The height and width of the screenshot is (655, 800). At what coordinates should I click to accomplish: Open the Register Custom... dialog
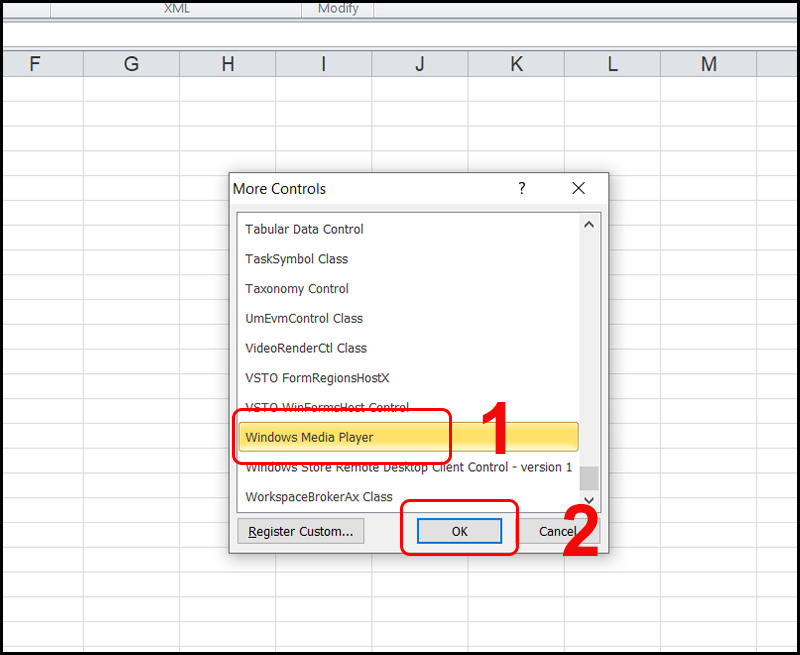coord(301,531)
